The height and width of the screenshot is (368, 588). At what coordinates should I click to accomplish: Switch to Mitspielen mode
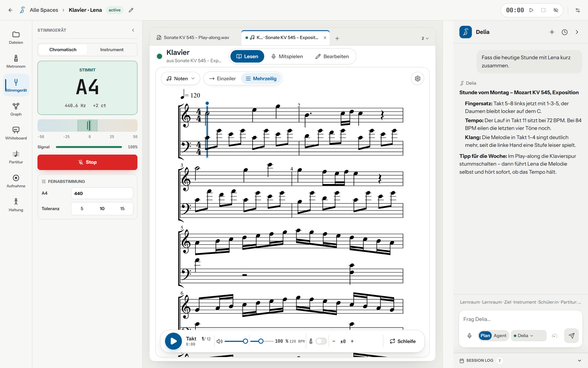click(x=287, y=56)
